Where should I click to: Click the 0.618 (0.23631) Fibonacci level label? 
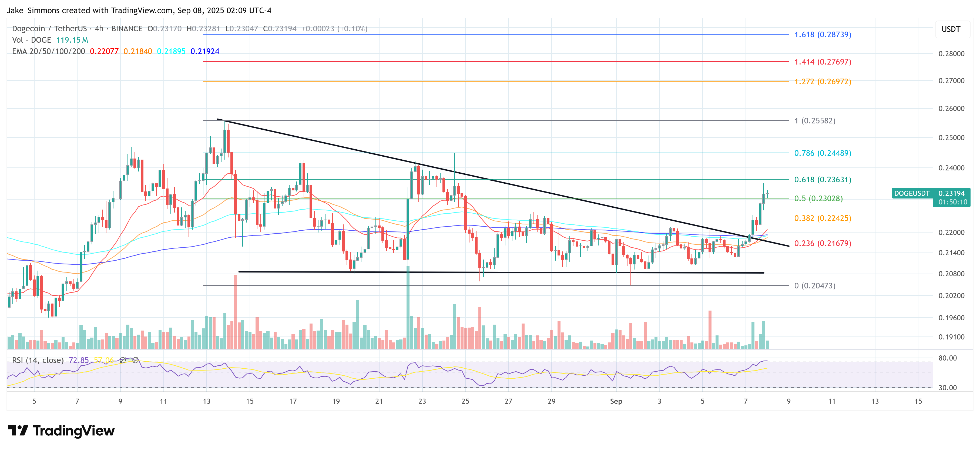coord(823,180)
